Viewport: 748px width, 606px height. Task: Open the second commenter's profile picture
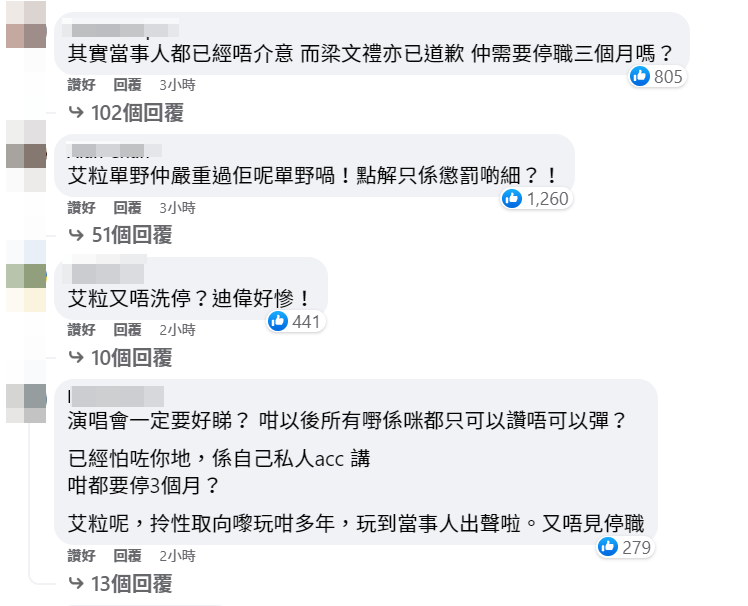tap(26, 153)
